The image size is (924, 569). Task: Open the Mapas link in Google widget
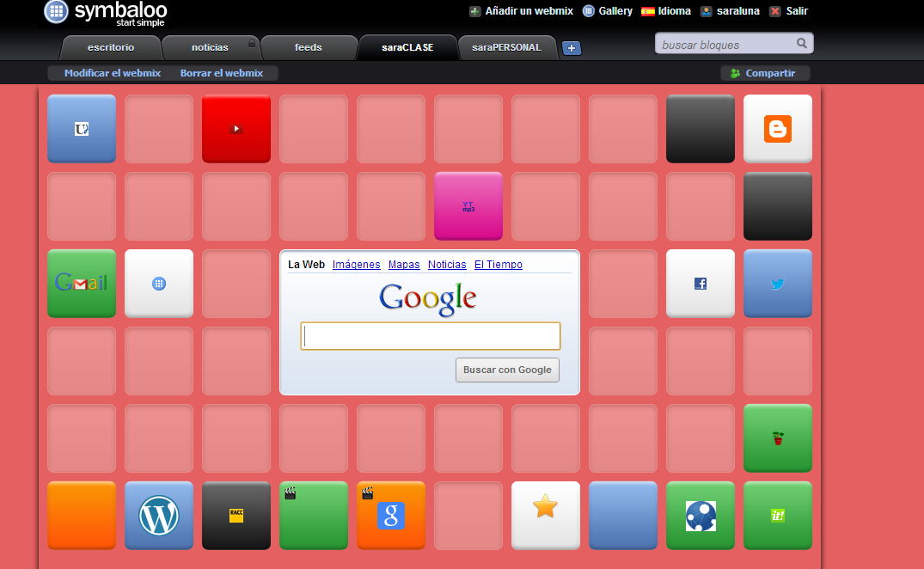point(404,265)
